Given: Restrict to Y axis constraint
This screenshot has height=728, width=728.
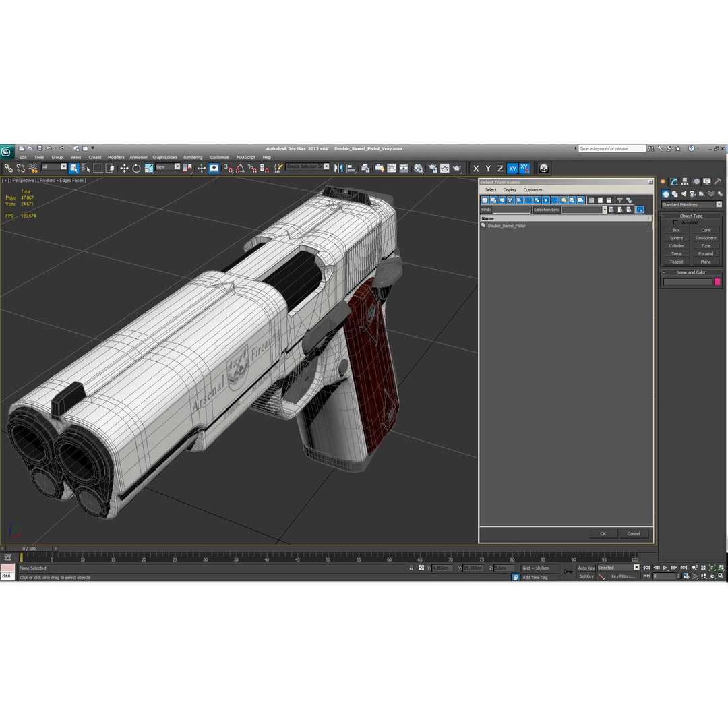Looking at the screenshot, I should tap(488, 169).
